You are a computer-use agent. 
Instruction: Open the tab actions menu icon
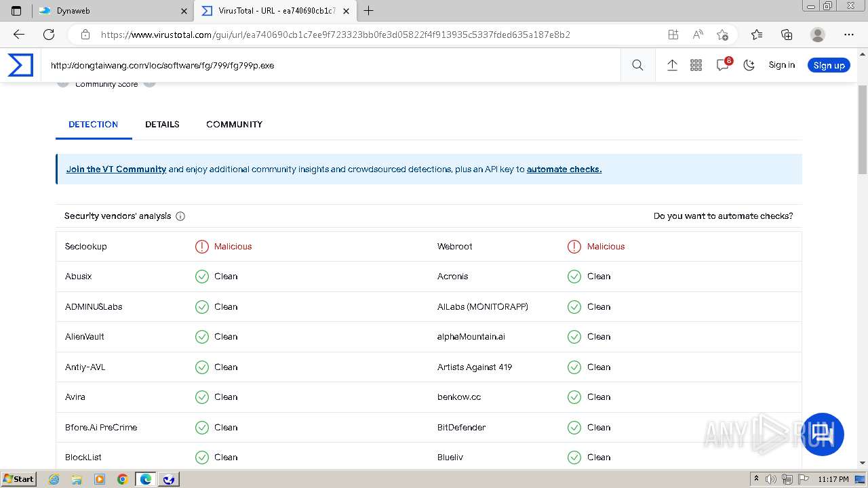pyautogui.click(x=16, y=11)
